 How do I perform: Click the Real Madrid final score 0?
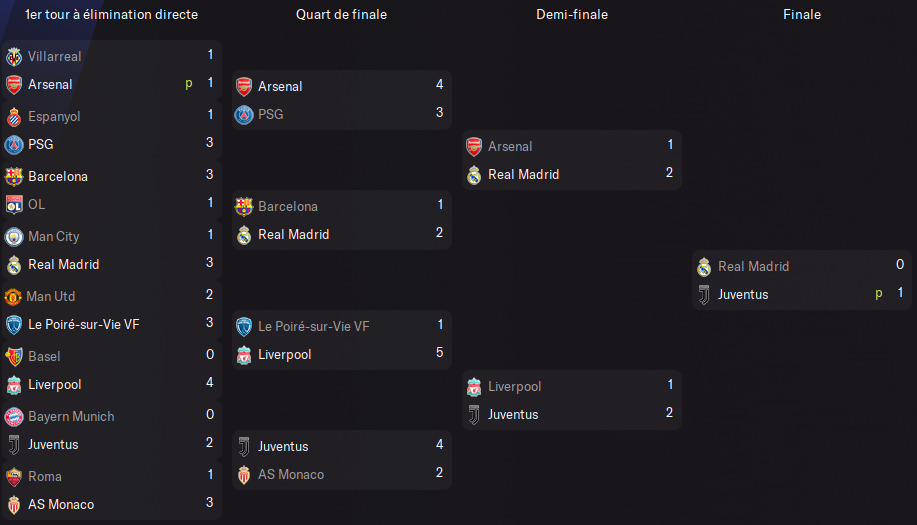coord(899,265)
